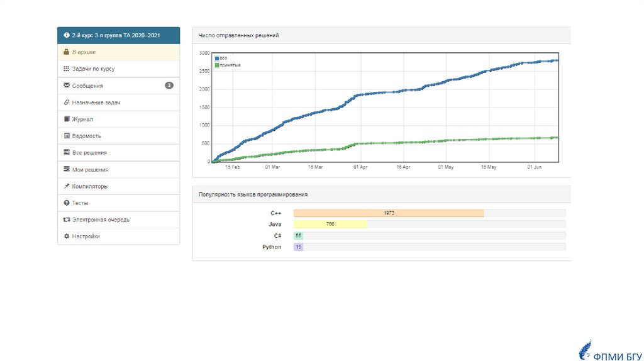Image resolution: width=644 pixels, height=361 pixels.
Task: Click the ФПМИ БГУ logo
Action: click(608, 351)
